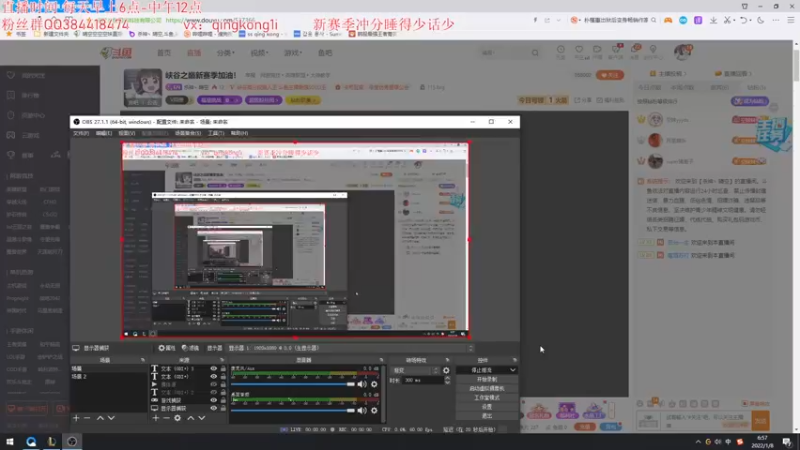Pop out the Sources dock panel

(222, 360)
